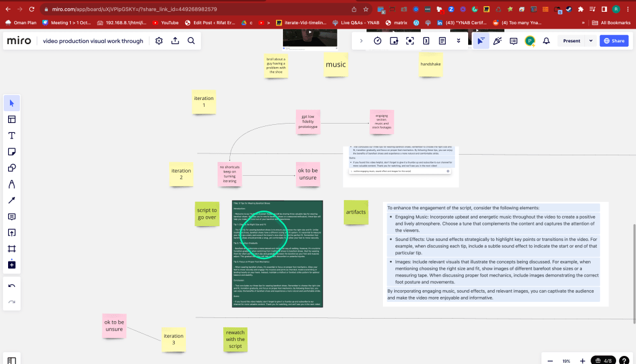Search the board with magnifier icon
This screenshot has width=636, height=364.
(191, 41)
